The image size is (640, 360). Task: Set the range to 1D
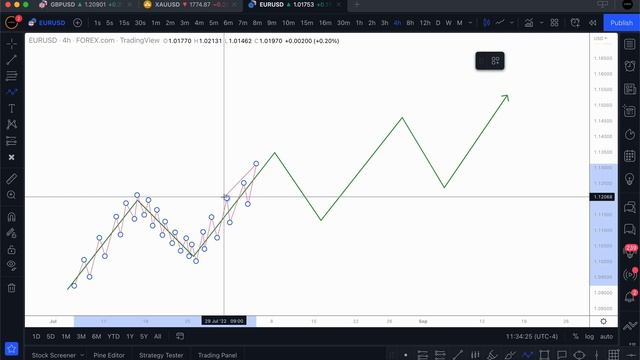pos(36,337)
